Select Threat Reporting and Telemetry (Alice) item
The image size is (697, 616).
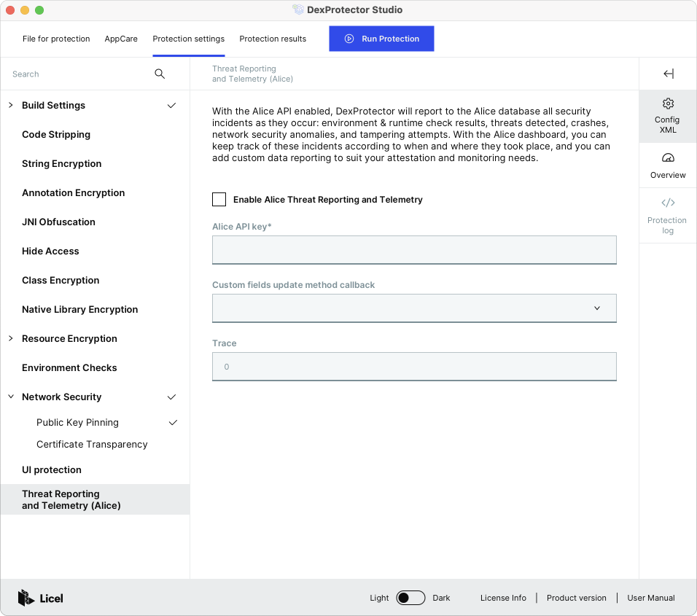tap(95, 499)
